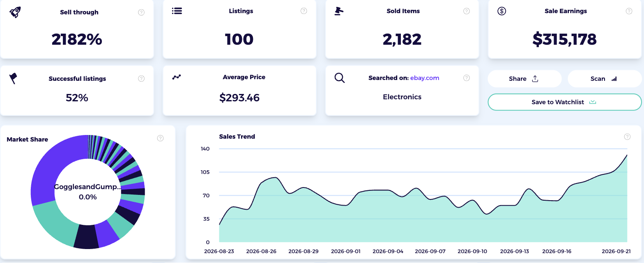644x263 pixels.
Task: Click the dollar coin icon on Sale Earnings
Action: [501, 11]
